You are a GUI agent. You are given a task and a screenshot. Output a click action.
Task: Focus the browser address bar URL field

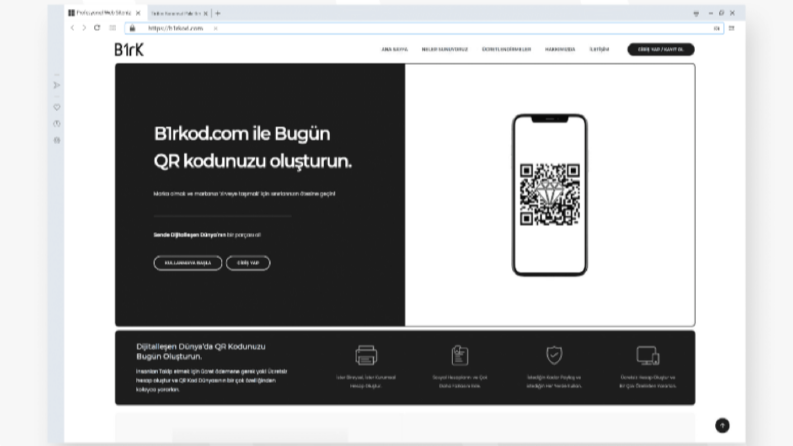[x=424, y=28]
